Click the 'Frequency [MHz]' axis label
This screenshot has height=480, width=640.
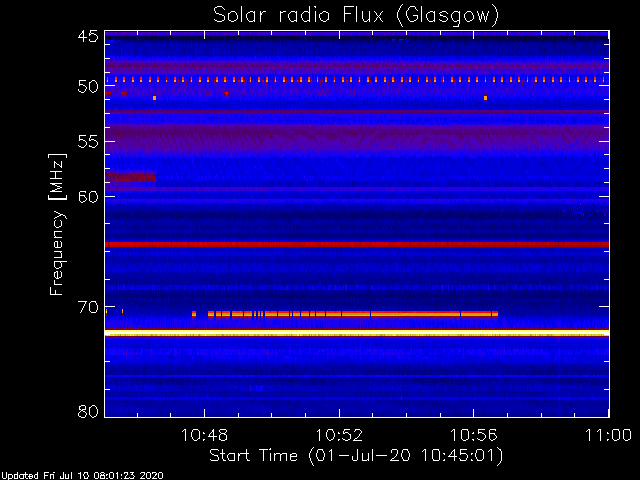[57, 224]
